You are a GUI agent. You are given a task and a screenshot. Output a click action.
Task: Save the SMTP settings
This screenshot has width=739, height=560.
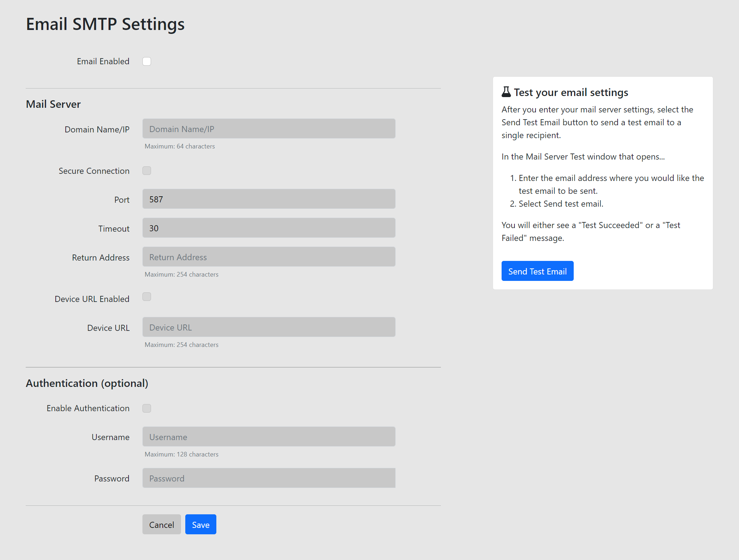pos(201,525)
